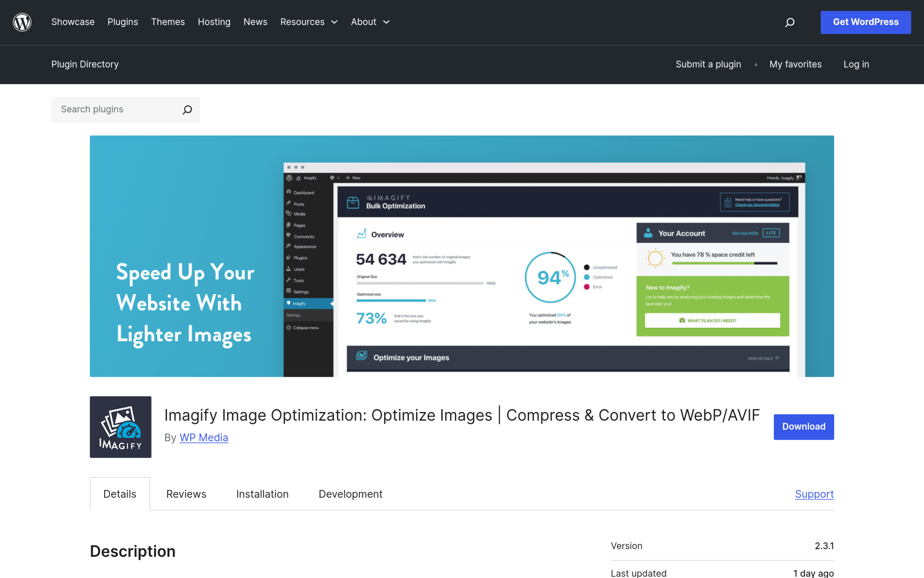Open the header search magnifier icon
The width and height of the screenshot is (924, 578).
pyautogui.click(x=790, y=22)
